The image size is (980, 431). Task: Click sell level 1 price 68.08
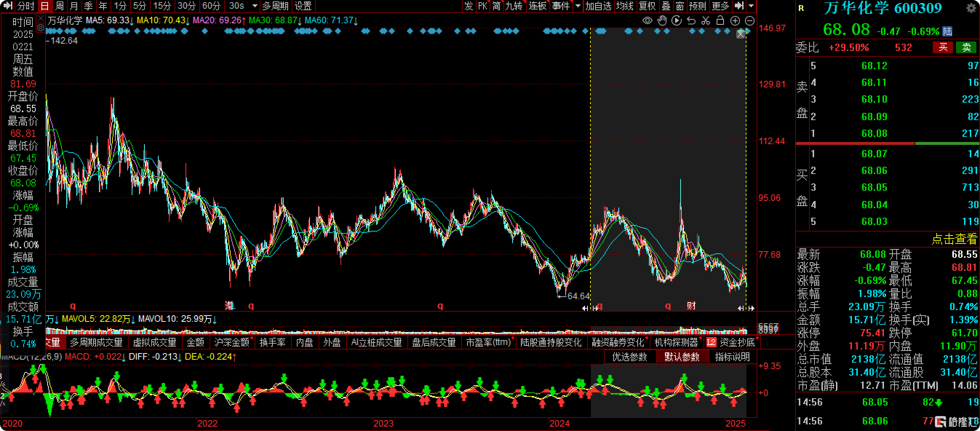click(x=874, y=133)
